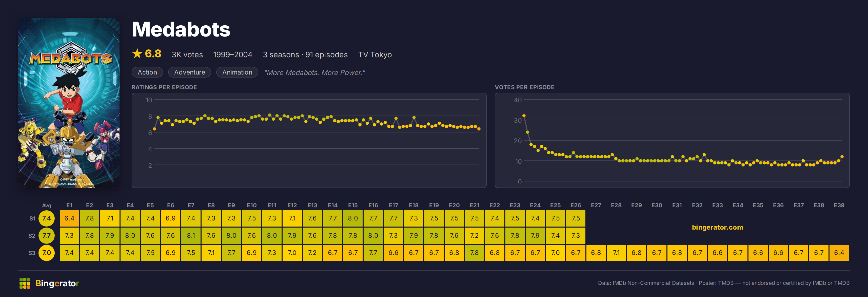Select the S2 E7 rating cell 8.1
Viewport: 868px width, 297px height.
[191, 235]
